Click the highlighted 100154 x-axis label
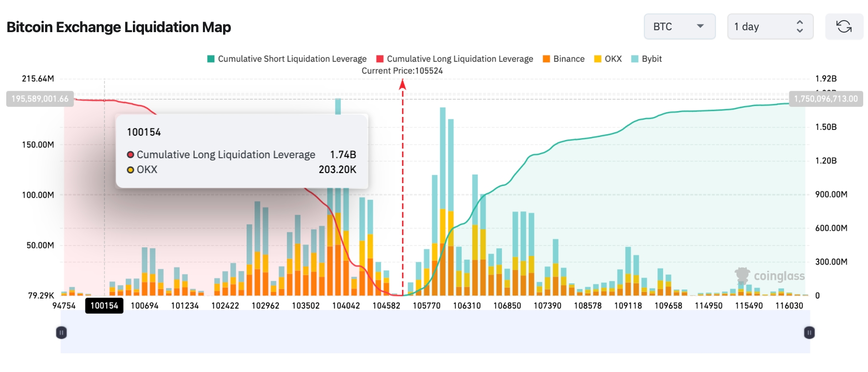The image size is (868, 372). (x=104, y=306)
